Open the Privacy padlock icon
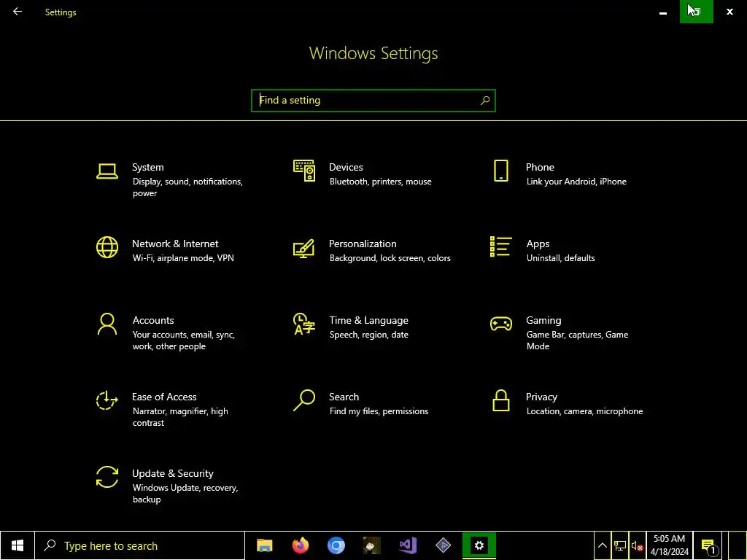 click(500, 400)
